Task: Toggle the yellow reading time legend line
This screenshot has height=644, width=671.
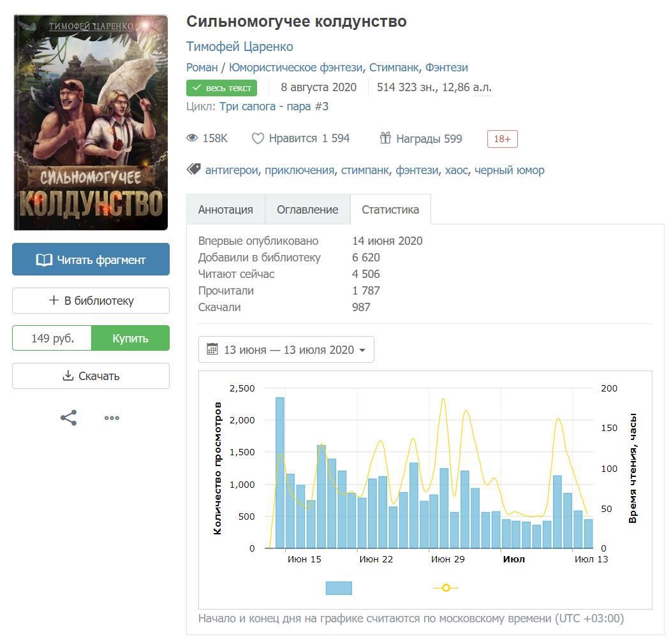Action: (446, 588)
